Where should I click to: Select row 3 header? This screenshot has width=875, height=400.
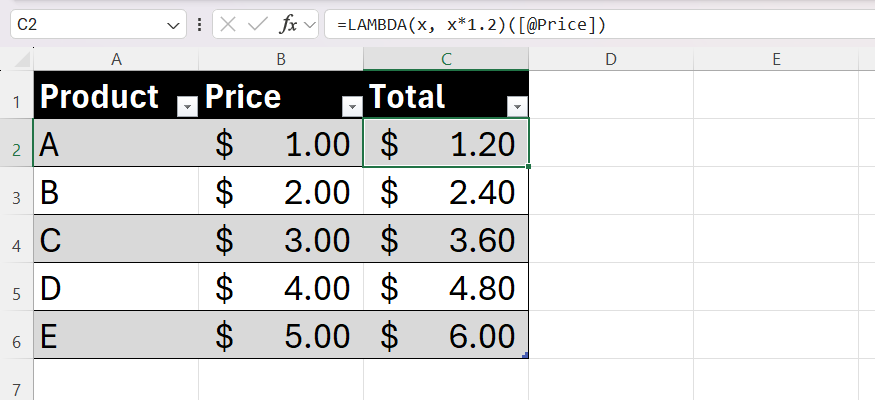(17, 191)
